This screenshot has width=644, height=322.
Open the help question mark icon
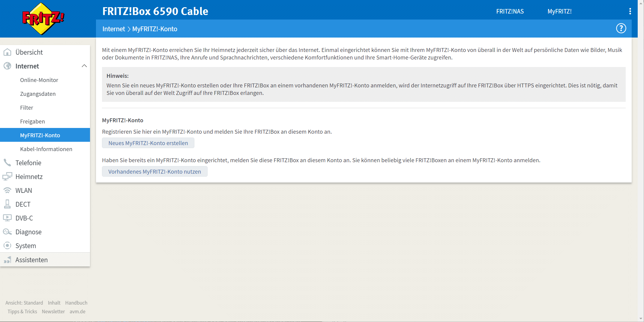tap(621, 29)
